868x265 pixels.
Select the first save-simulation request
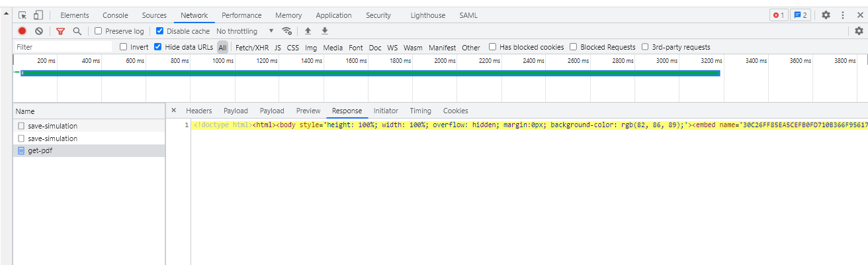[89, 126]
